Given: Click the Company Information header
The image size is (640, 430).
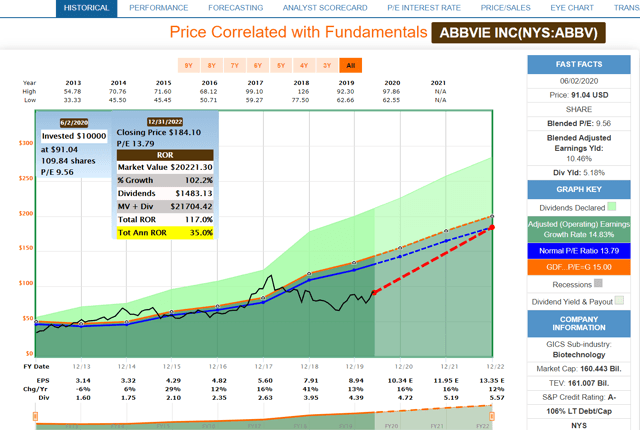Looking at the screenshot, I should 579,324.
